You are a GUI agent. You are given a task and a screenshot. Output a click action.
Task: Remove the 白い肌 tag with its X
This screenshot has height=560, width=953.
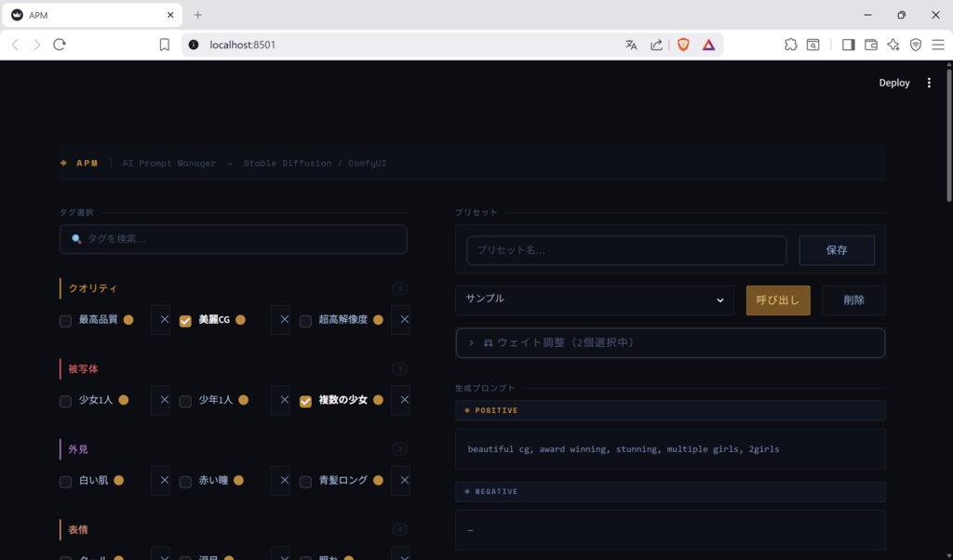[x=160, y=480]
